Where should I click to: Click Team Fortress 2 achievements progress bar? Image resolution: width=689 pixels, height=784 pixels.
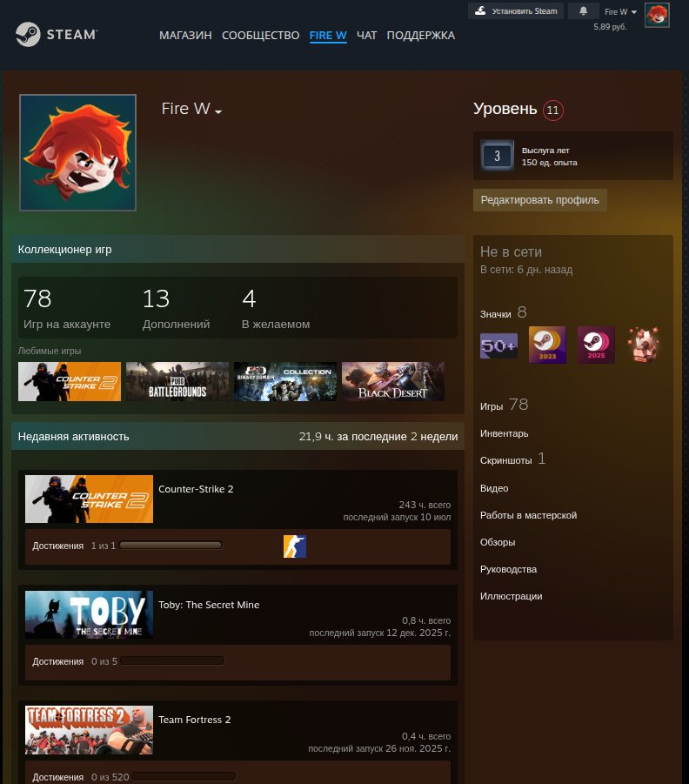click(184, 776)
